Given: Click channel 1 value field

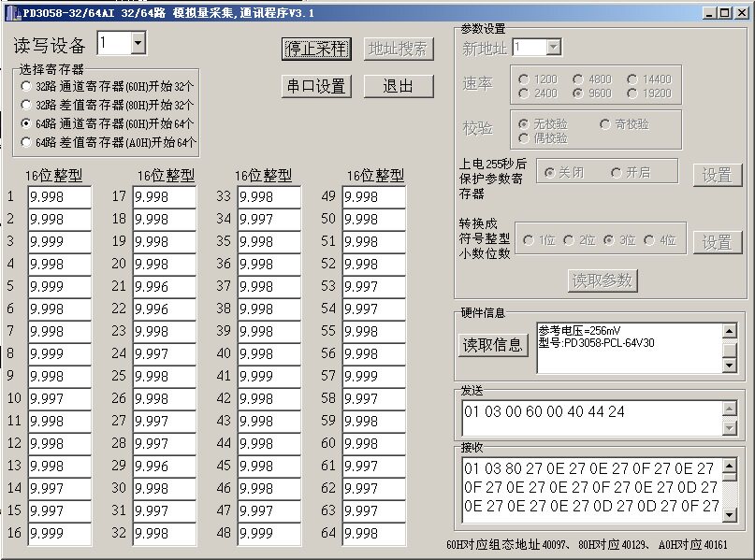Looking at the screenshot, I should tap(60, 196).
